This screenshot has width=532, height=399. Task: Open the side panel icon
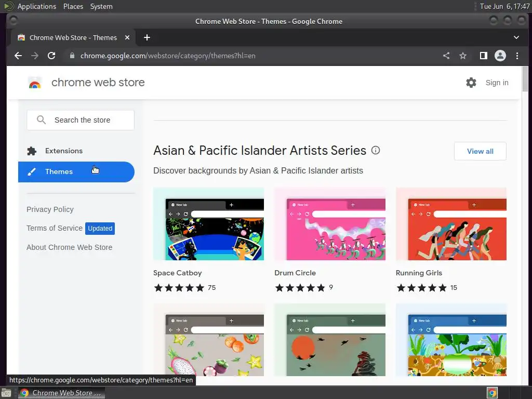[x=484, y=56]
